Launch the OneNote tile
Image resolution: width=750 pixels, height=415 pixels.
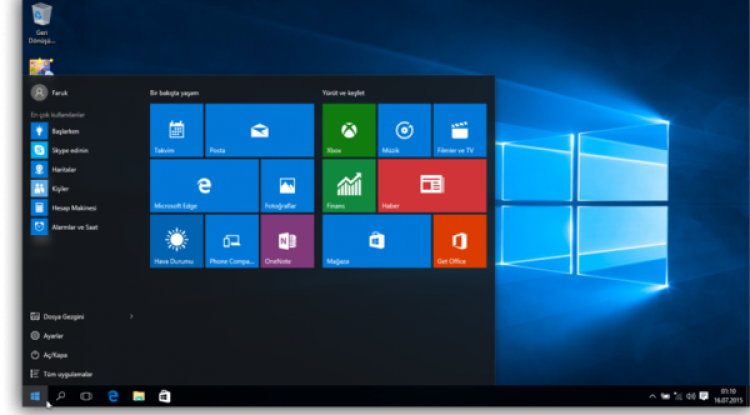[287, 241]
